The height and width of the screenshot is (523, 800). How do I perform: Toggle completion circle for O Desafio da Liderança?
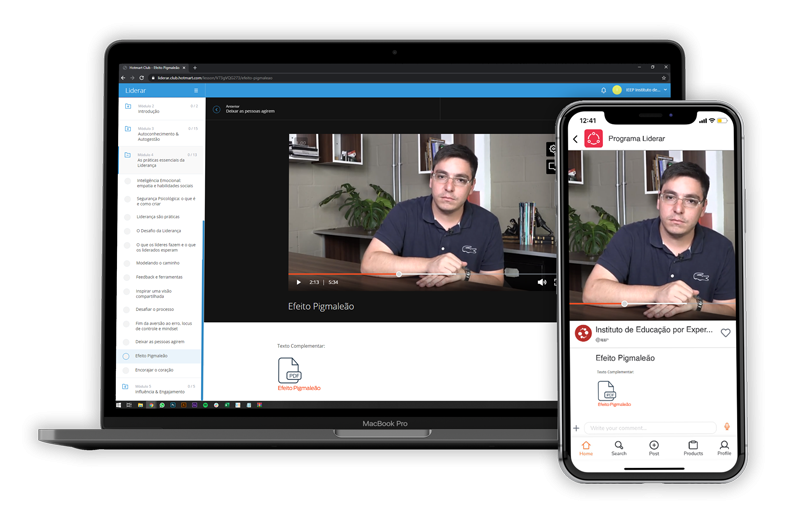click(x=128, y=231)
